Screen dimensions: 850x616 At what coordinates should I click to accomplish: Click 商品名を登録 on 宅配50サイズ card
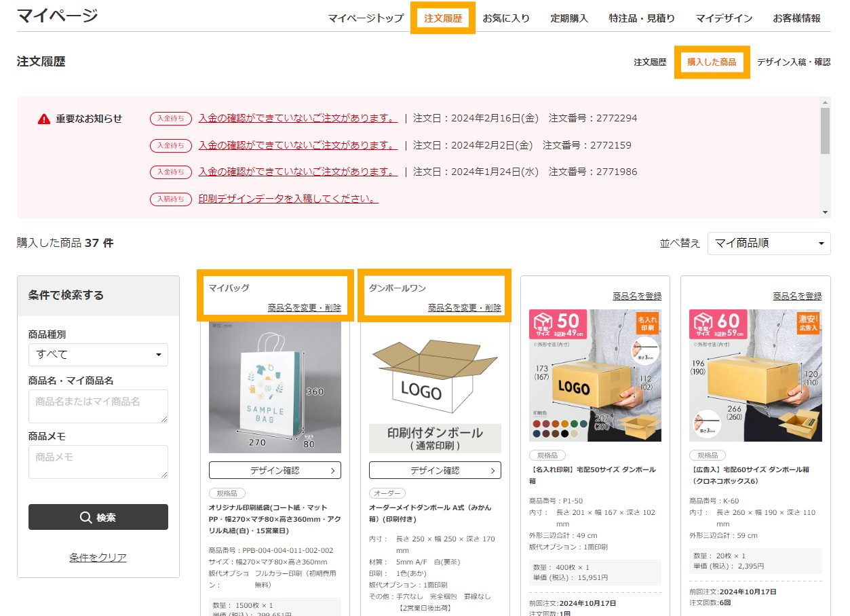pyautogui.click(x=637, y=296)
